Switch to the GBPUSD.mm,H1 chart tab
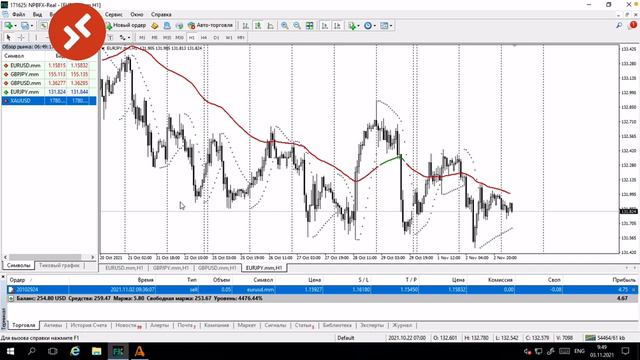 217,268
